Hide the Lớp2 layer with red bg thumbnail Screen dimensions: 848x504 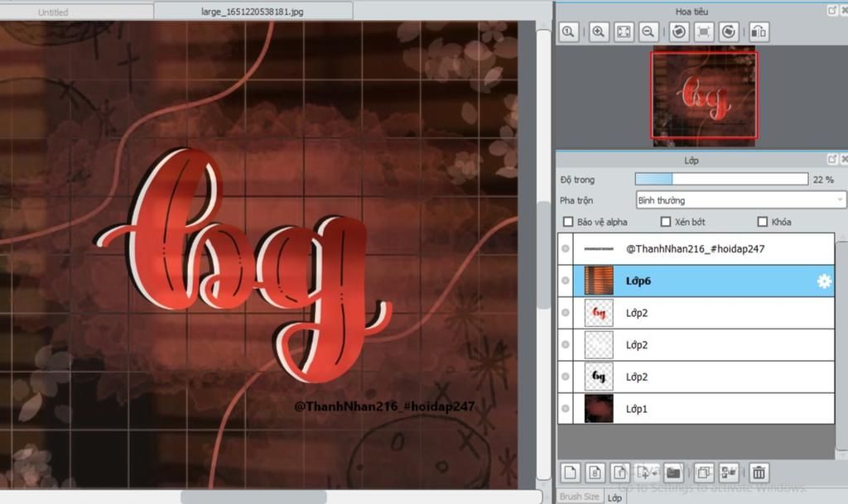(x=565, y=312)
